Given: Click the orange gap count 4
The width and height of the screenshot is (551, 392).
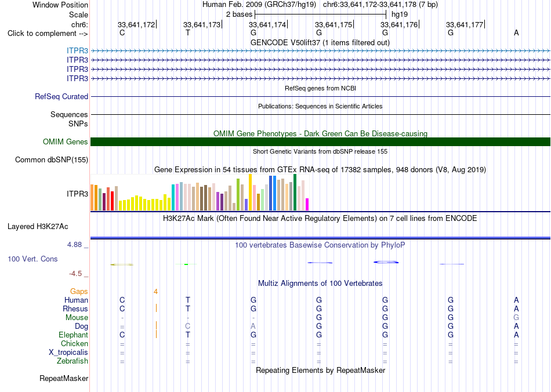Looking at the screenshot, I should tap(155, 292).
